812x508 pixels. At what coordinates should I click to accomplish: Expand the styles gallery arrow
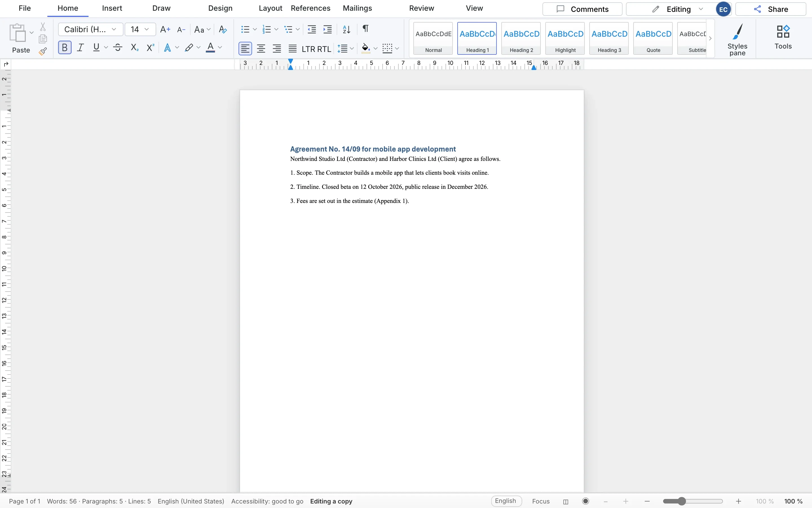click(710, 38)
